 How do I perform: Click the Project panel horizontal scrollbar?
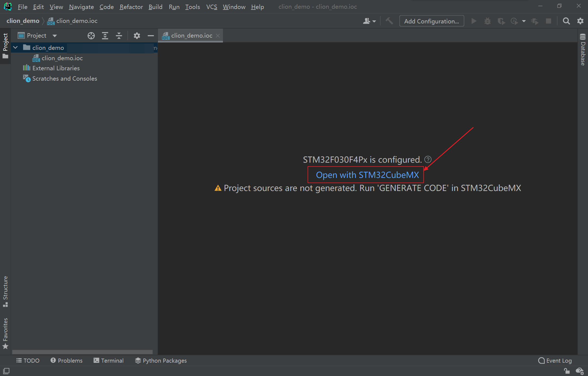pyautogui.click(x=82, y=352)
